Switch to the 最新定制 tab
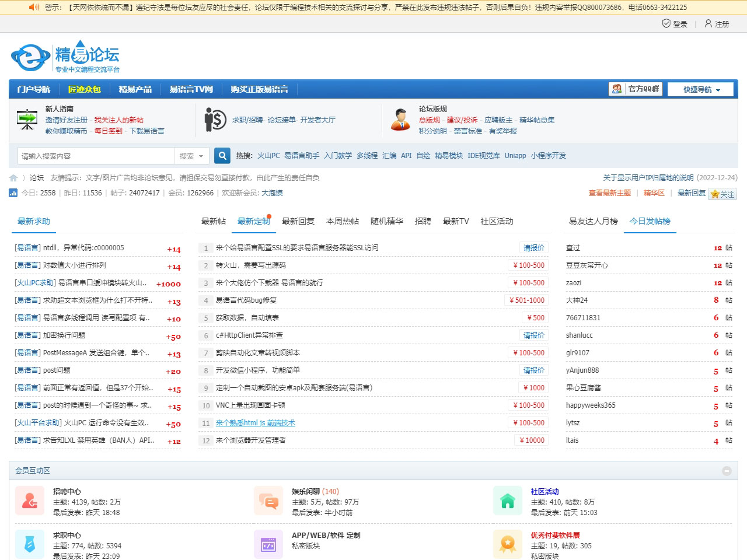Viewport: 747px width, 560px height. click(x=253, y=221)
